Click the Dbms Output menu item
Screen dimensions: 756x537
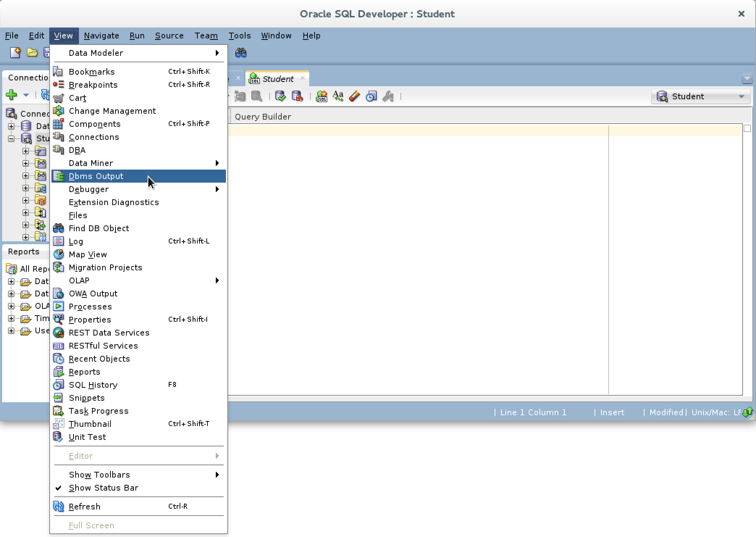tap(96, 175)
